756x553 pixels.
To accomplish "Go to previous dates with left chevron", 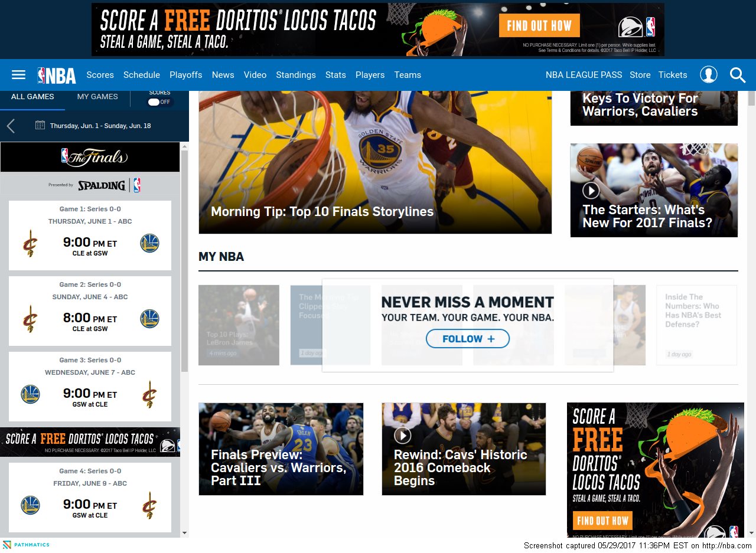I will point(11,126).
